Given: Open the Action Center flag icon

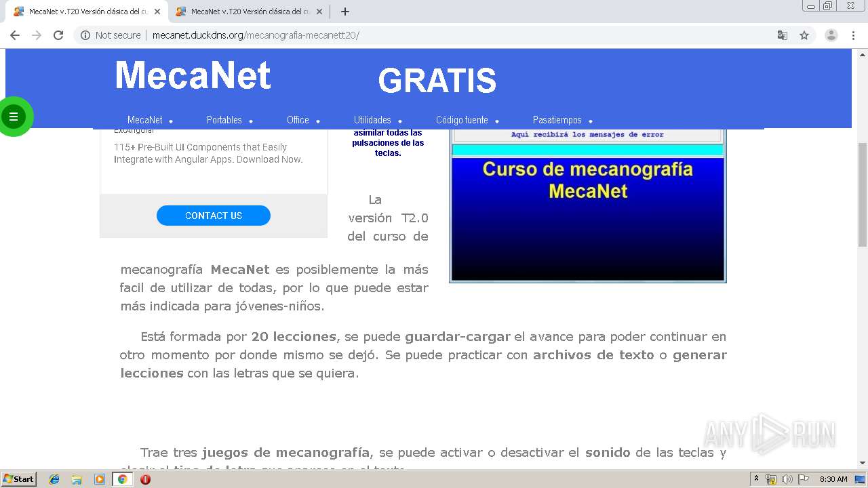Looking at the screenshot, I should [803, 479].
